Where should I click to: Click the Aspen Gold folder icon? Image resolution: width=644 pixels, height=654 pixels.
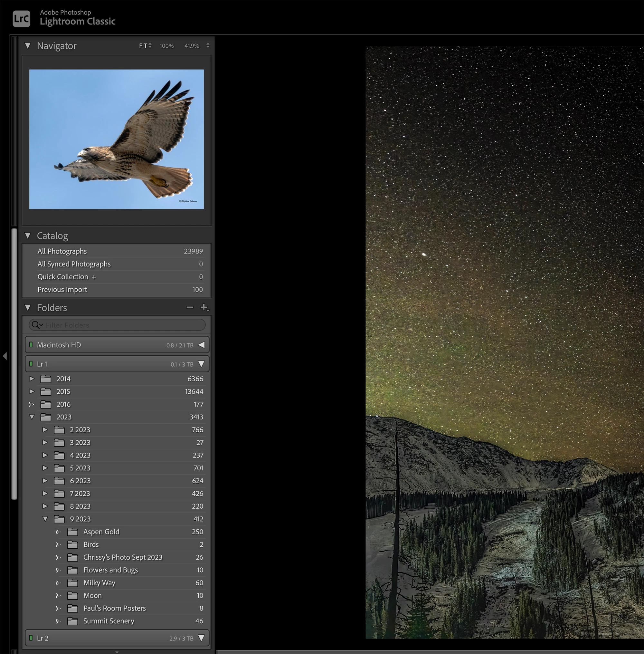click(x=72, y=532)
